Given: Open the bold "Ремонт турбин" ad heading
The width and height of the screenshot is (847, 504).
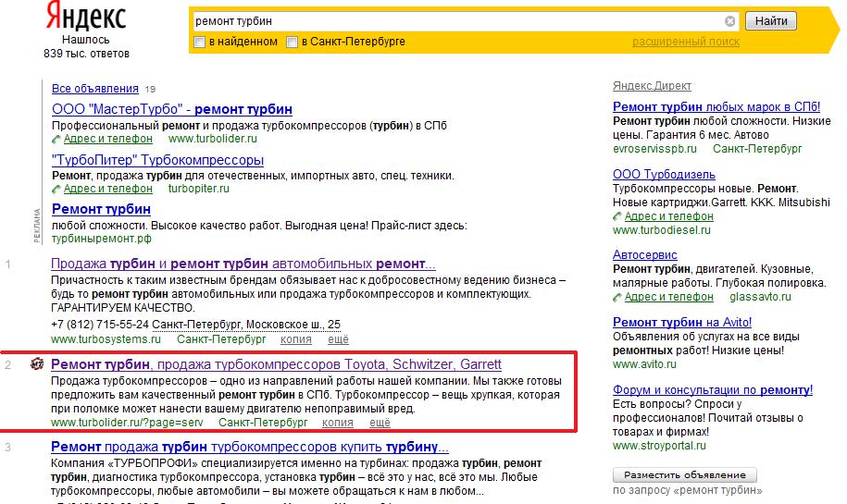Looking at the screenshot, I should 101,209.
